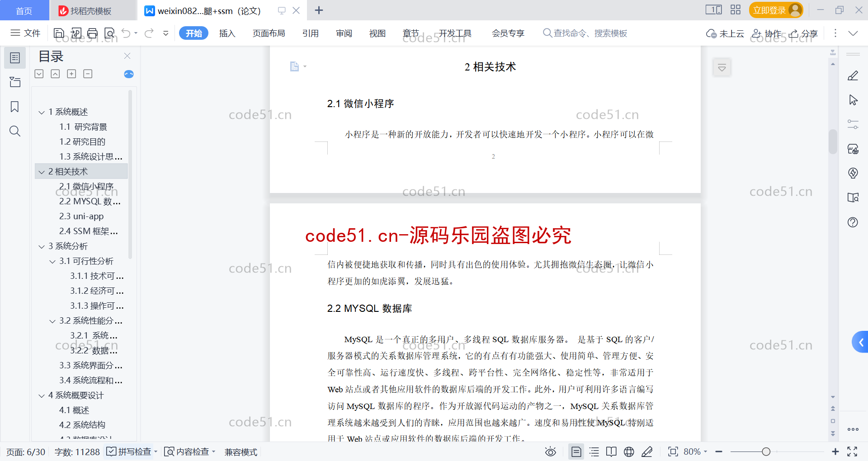The image size is (868, 461).
Task: Collapse the '3.1 可行性分析' node
Action: coord(52,261)
